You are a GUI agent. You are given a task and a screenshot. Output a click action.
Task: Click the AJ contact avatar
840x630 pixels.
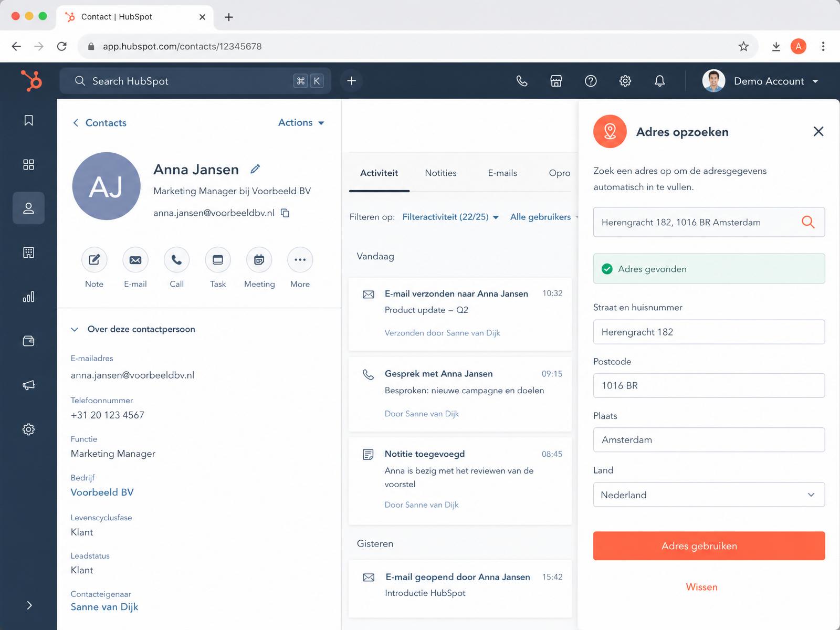point(106,186)
